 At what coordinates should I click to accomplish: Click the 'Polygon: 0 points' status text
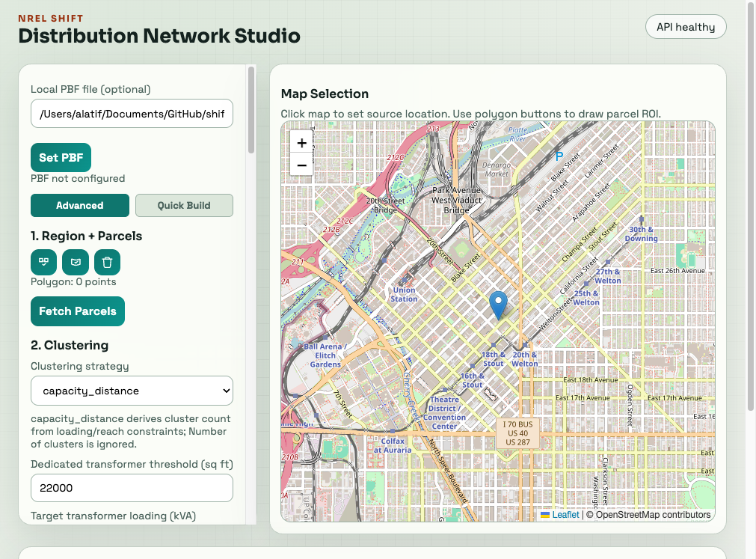[73, 281]
